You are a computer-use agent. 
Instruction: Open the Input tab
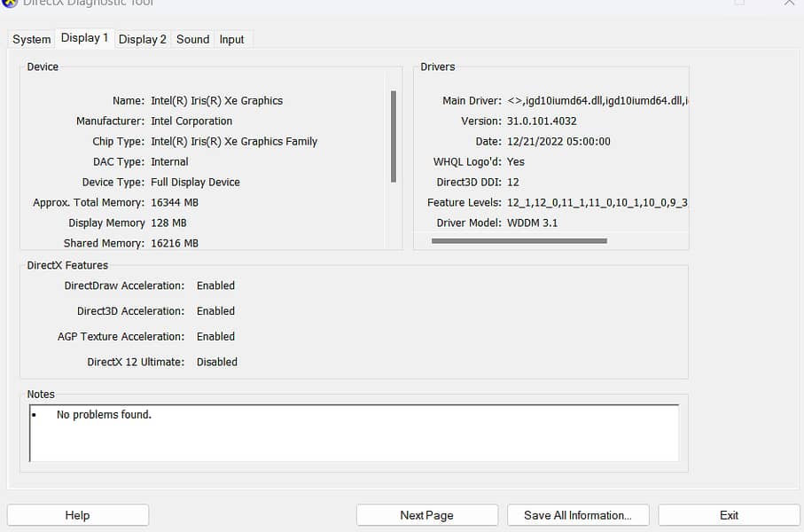point(232,39)
